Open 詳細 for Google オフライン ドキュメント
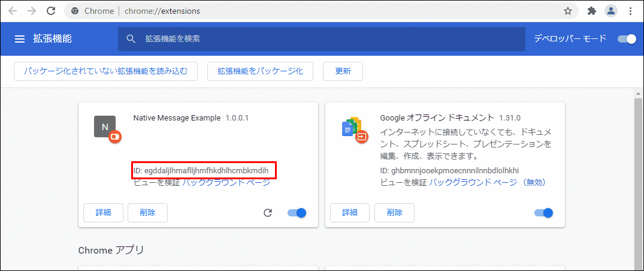This screenshot has width=644, height=271. (x=350, y=213)
